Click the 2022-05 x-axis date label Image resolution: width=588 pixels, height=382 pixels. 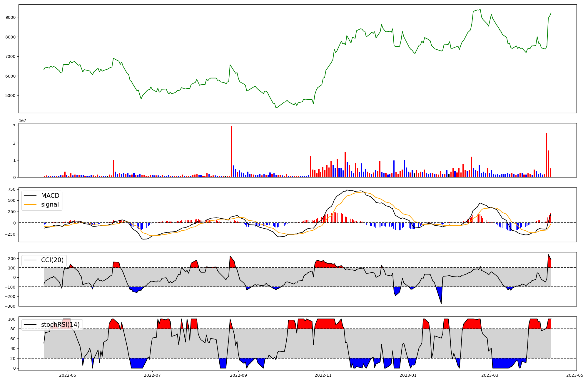[68, 375]
